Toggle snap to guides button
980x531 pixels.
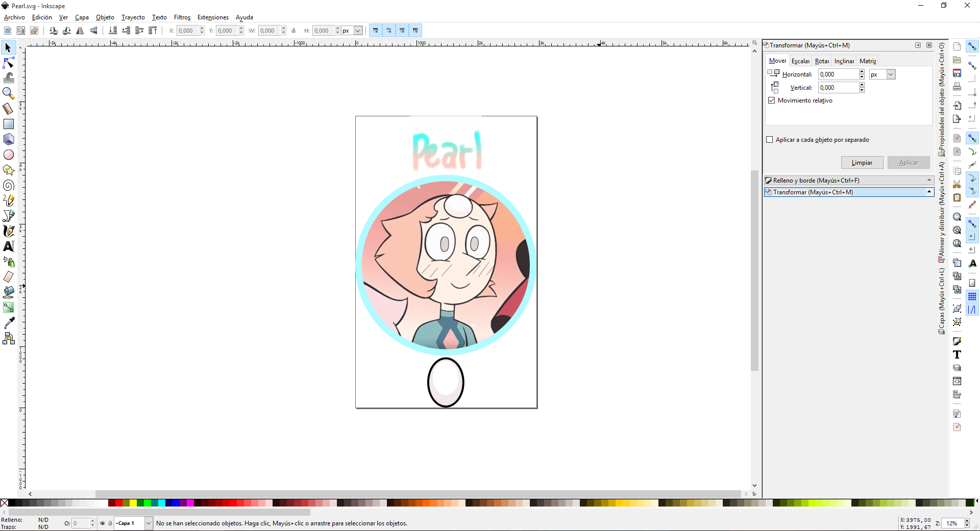click(972, 310)
